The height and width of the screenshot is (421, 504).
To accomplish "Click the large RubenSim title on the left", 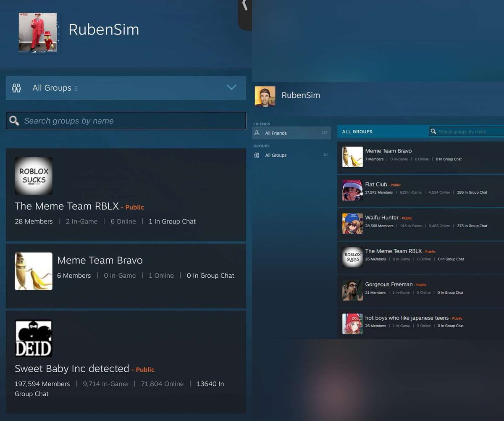I will 104,29.
